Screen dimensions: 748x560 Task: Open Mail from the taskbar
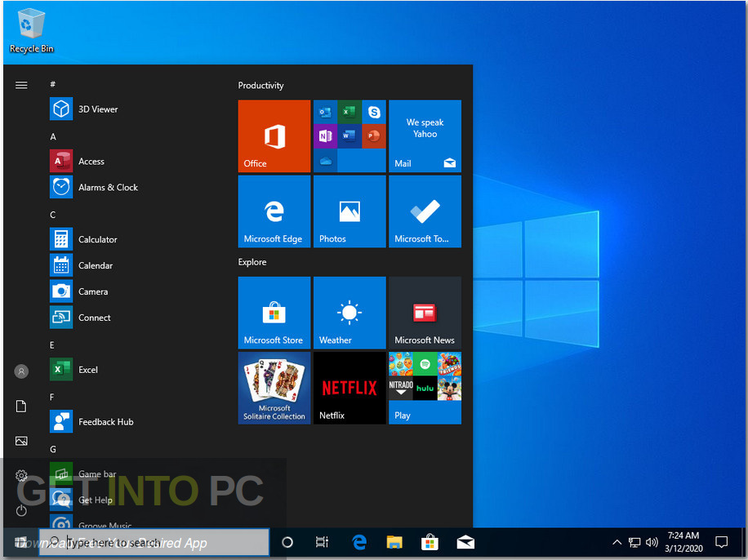tap(465, 542)
